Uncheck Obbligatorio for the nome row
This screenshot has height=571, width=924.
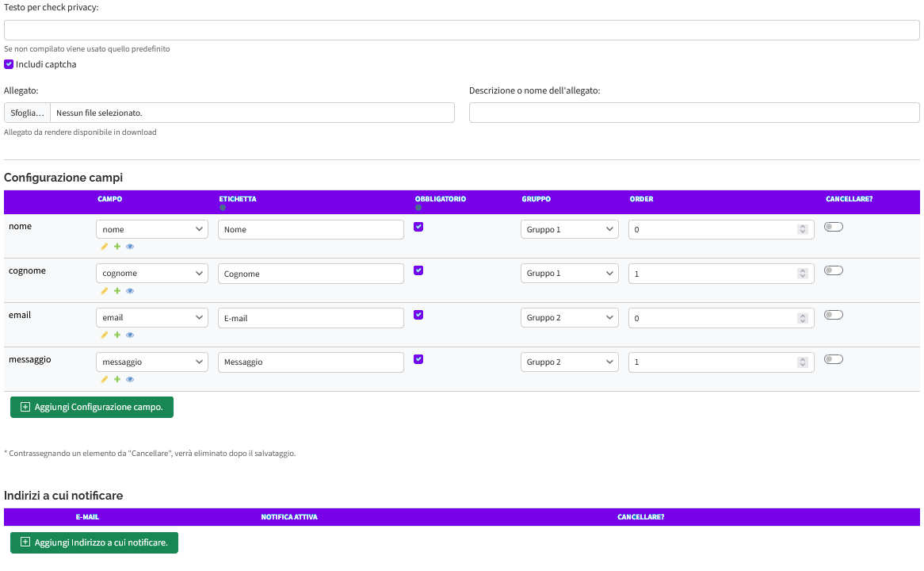(x=418, y=227)
